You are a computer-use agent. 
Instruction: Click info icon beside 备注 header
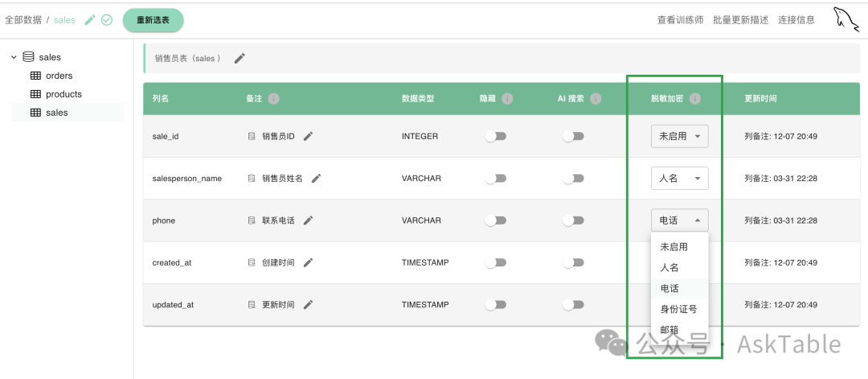tap(273, 99)
